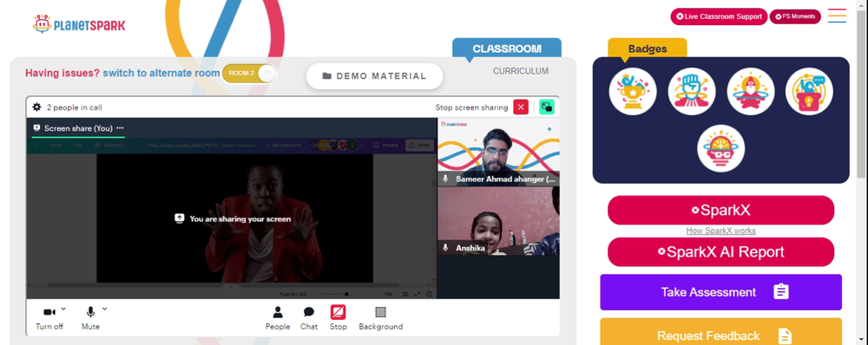Select the trophy badge icon

point(633,91)
